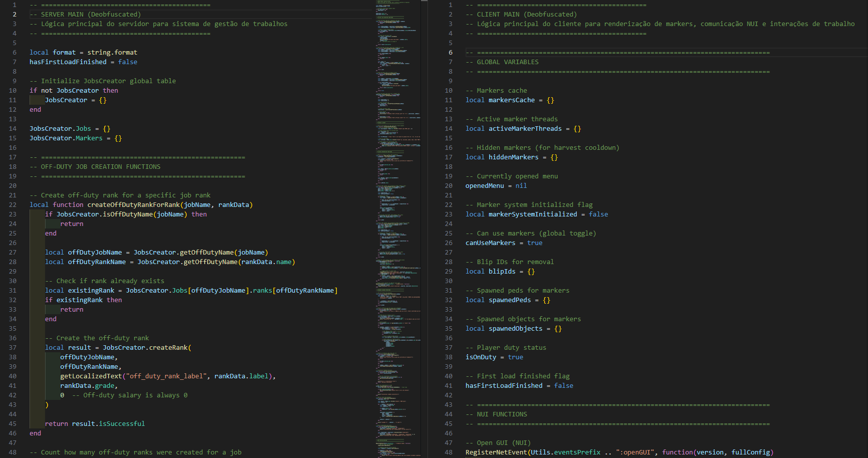
Task: Click the "Off-duty salary is always 0" comment
Action: pyautogui.click(x=130, y=395)
